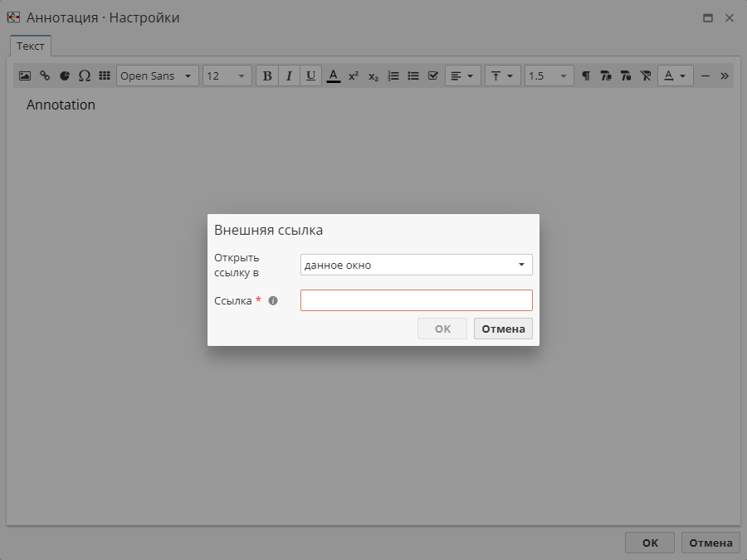Image resolution: width=747 pixels, height=560 pixels.
Task: Open the text color picker
Action: pos(334,75)
